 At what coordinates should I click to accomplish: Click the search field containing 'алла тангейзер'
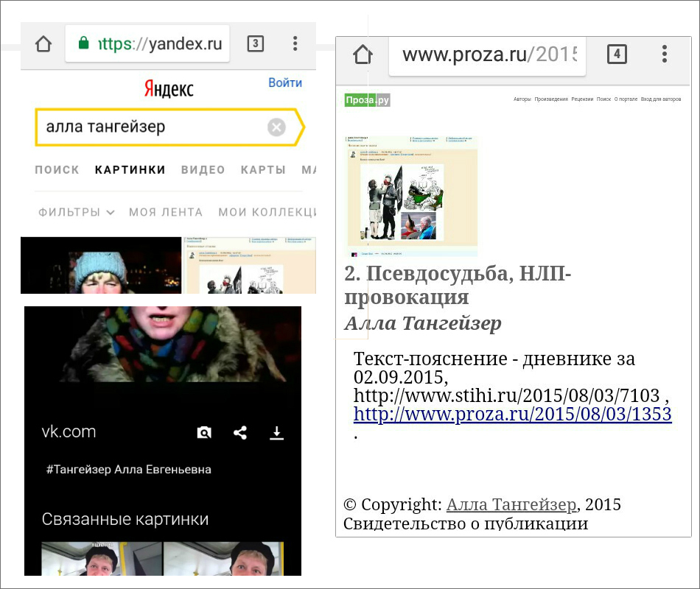(x=169, y=127)
